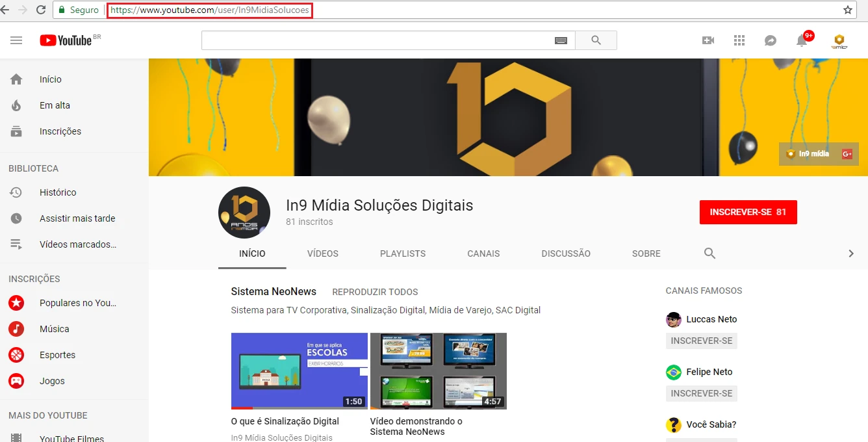Click the browser forward arrow
The height and width of the screenshot is (442, 868).
pyautogui.click(x=23, y=10)
